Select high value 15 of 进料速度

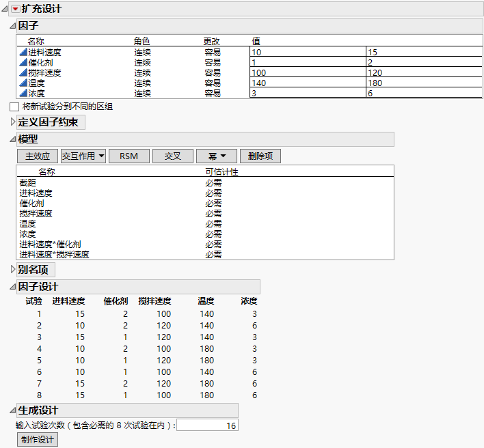425,52
